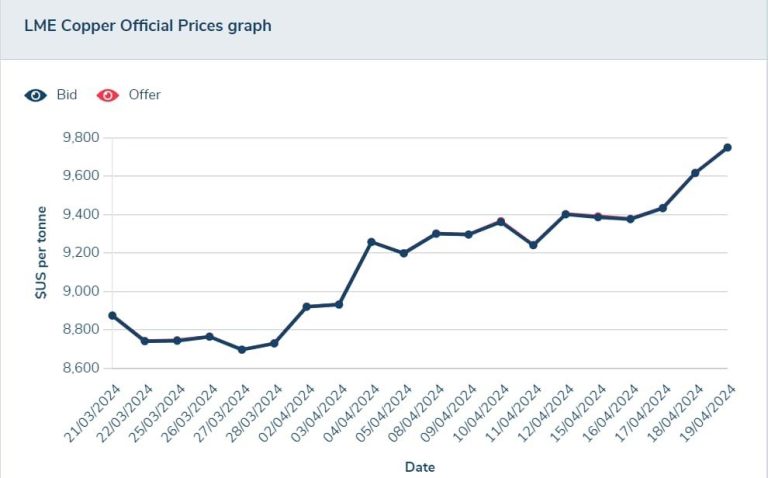This screenshot has width=768, height=478.
Task: Click the data point for 17/04/2024
Action: 662,208
